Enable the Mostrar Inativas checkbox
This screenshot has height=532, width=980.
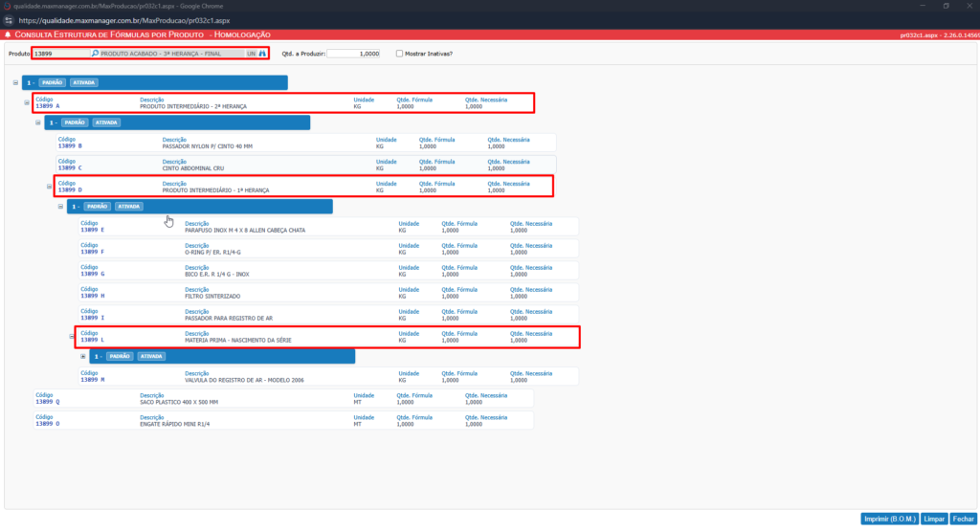tap(400, 54)
